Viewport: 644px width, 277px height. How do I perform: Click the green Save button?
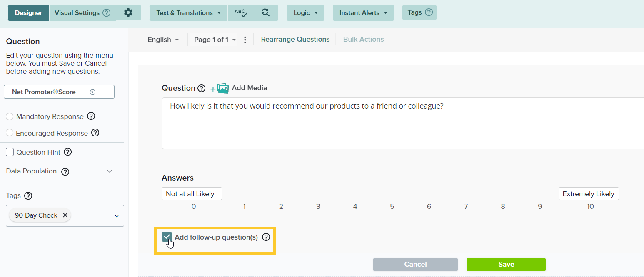click(x=506, y=264)
